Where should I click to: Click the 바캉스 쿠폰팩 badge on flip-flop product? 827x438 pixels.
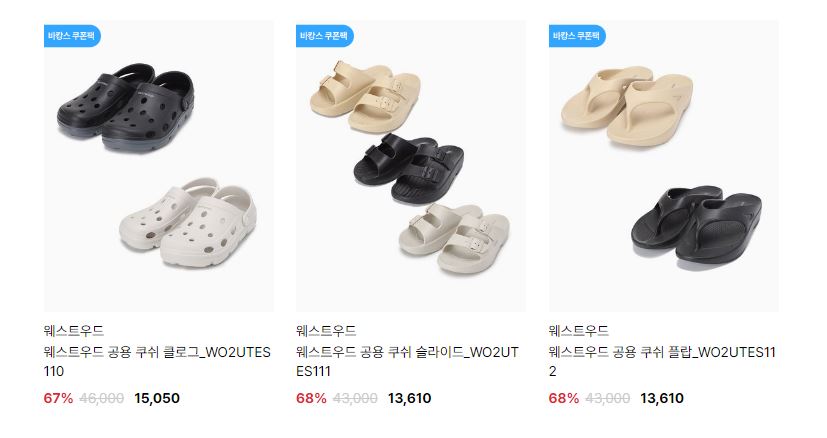[x=576, y=36]
